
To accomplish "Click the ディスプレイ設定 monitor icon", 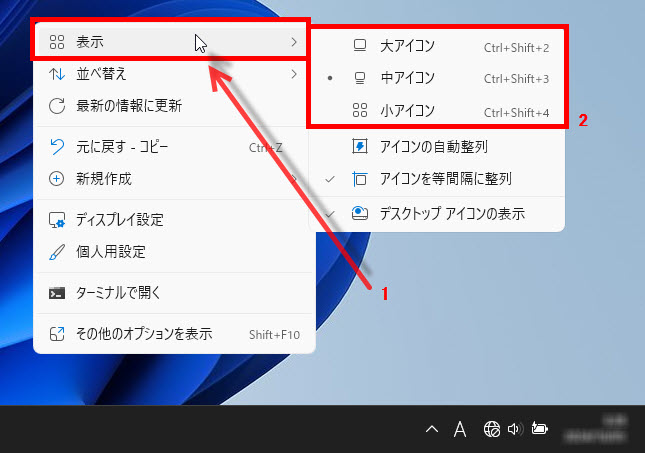I will (57, 220).
